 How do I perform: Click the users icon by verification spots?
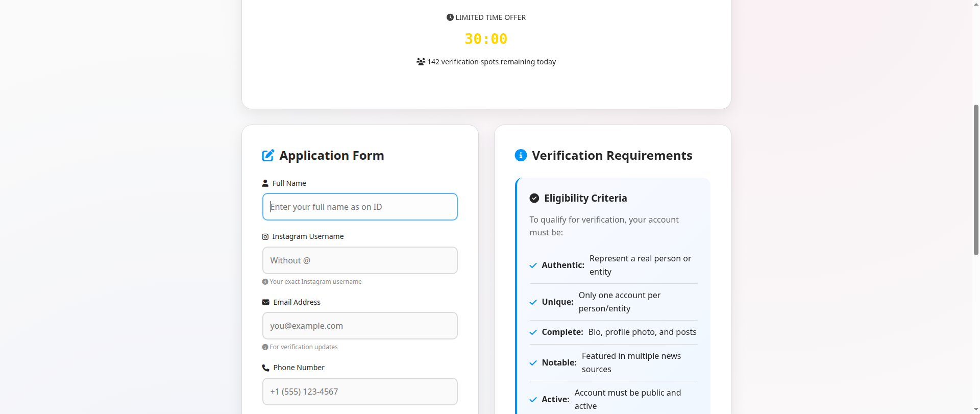(421, 62)
